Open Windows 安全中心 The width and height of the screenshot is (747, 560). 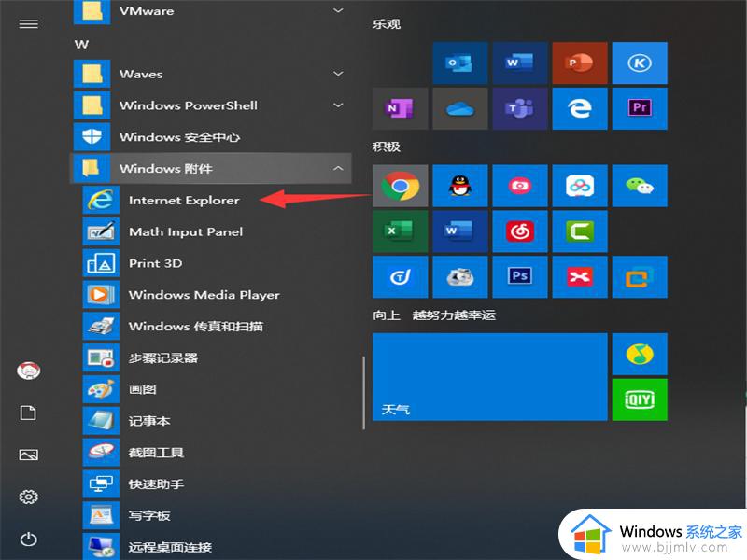pos(213,137)
